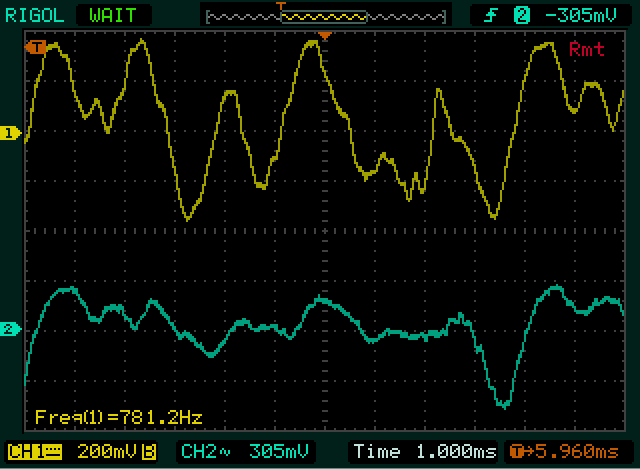This screenshot has height=469, width=640.
Task: Open the CH2 305mV vertical scale setting
Action: 280,450
